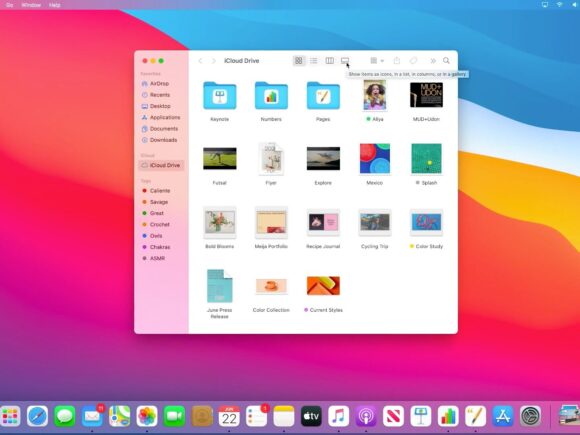580x435 pixels.
Task: Click the Wi-Fi status icon in menu bar
Action: 559,5
